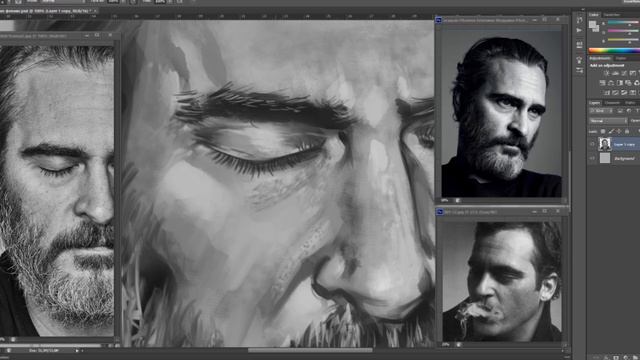Switch to the Channels tab
Image resolution: width=640 pixels, height=360 pixels.
(x=613, y=103)
